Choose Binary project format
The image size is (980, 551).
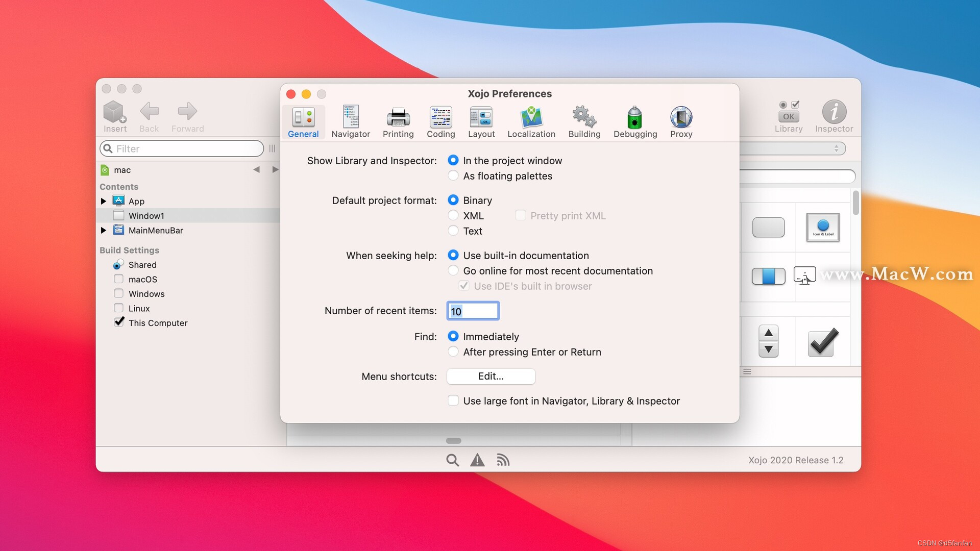tap(453, 200)
